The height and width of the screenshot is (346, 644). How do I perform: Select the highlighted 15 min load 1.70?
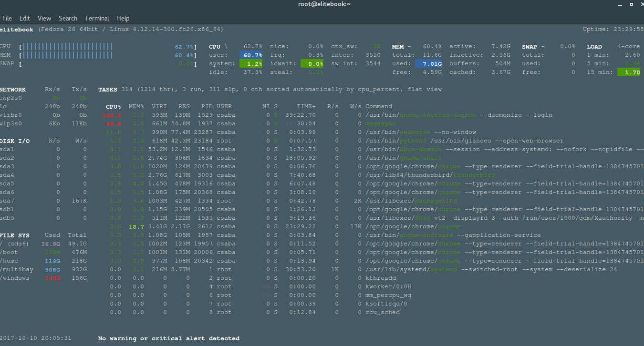tap(629, 72)
